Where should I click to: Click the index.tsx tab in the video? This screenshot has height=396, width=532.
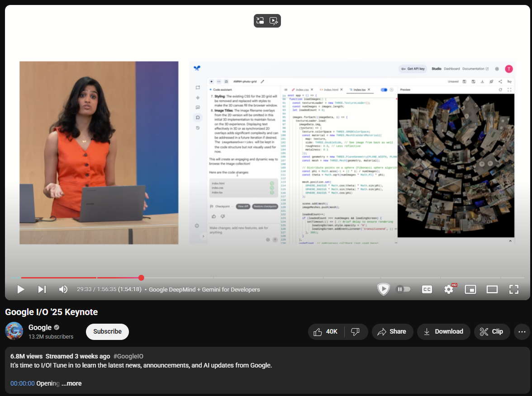(359, 90)
